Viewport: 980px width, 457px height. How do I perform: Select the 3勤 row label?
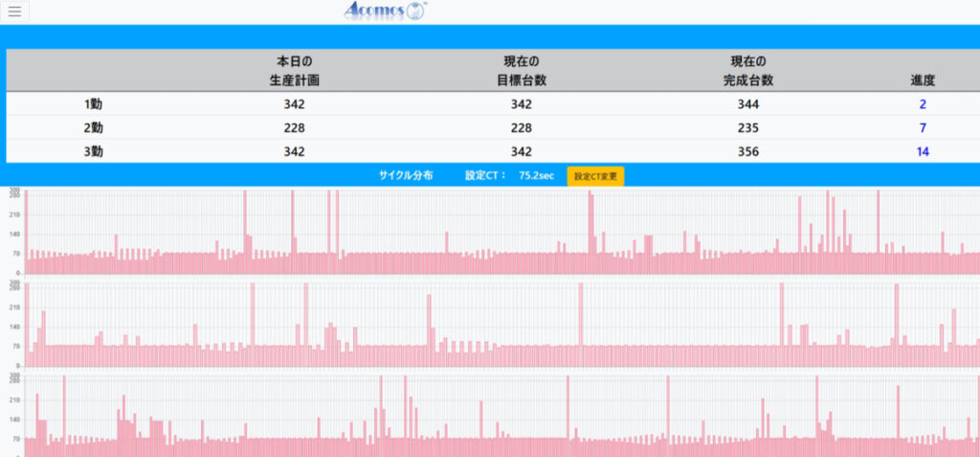(x=93, y=151)
